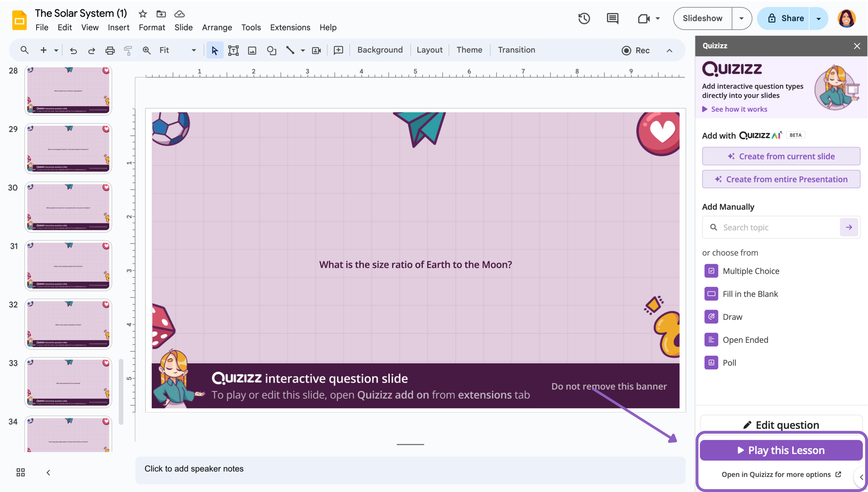This screenshot has width=868, height=492.
Task: Select the shape tool
Action: (271, 50)
